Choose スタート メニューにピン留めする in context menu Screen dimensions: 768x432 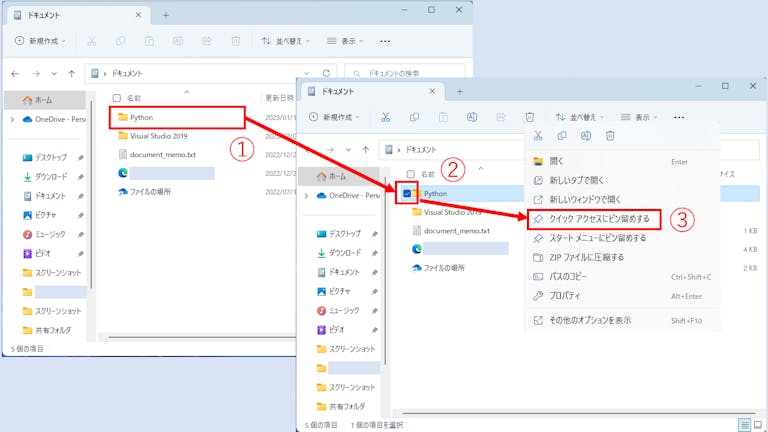tap(622, 238)
